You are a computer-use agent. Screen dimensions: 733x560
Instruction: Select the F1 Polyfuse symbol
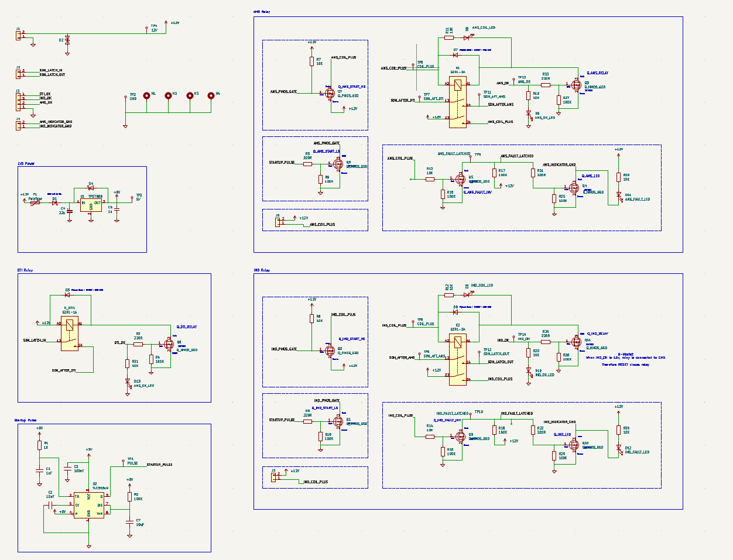tap(35, 203)
